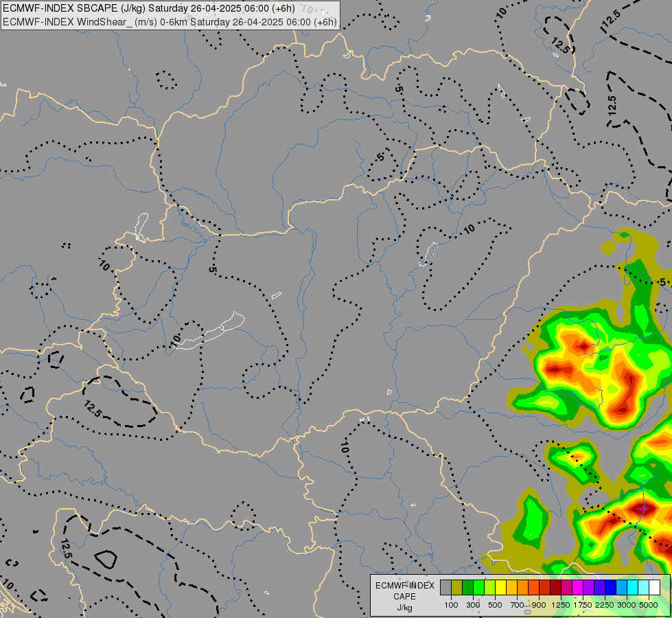The width and height of the screenshot is (672, 618).
Task: Click the legend value 5000
Action: [x=649, y=605]
